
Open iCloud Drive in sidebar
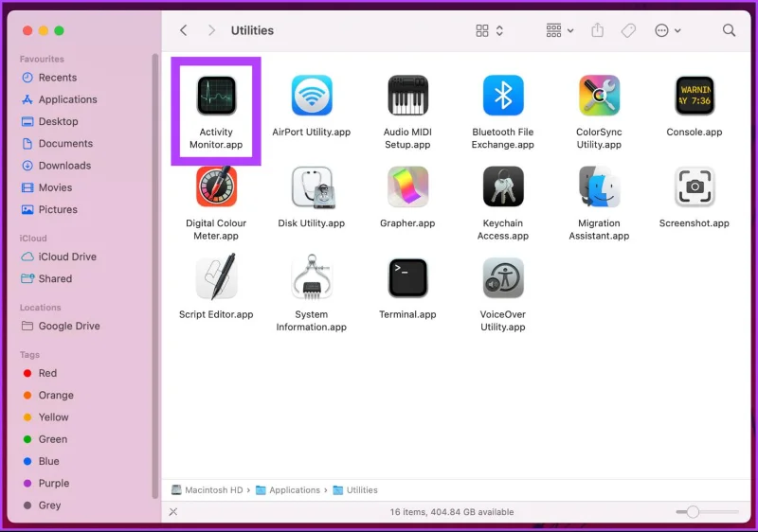click(59, 257)
